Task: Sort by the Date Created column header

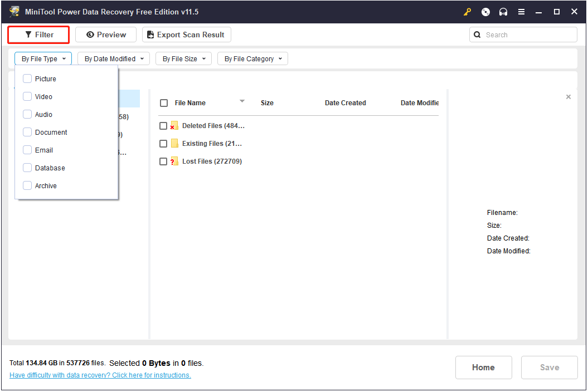Action: click(x=346, y=103)
